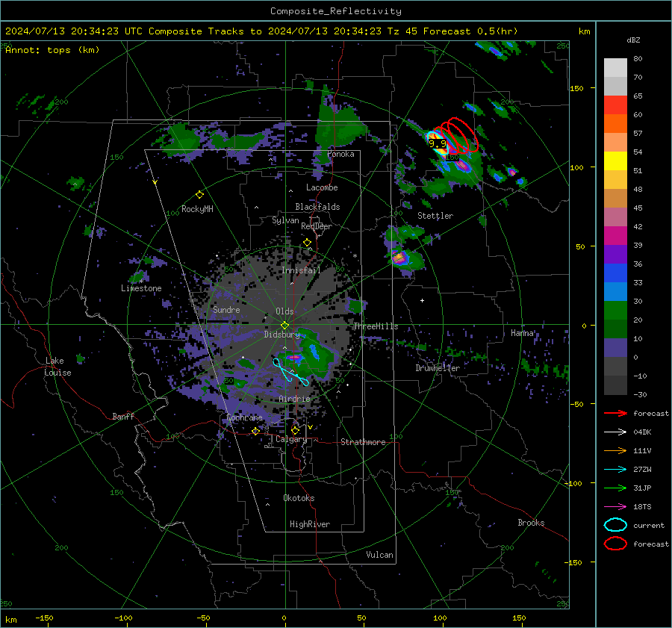Click the 'Annot: tops (km)' label
672x628 pixels.
[53, 50]
